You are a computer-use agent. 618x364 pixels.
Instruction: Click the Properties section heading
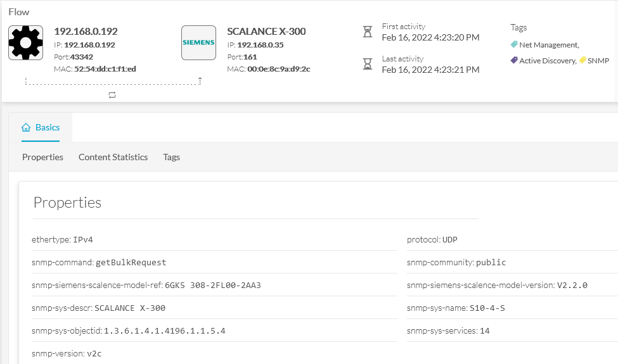click(67, 203)
